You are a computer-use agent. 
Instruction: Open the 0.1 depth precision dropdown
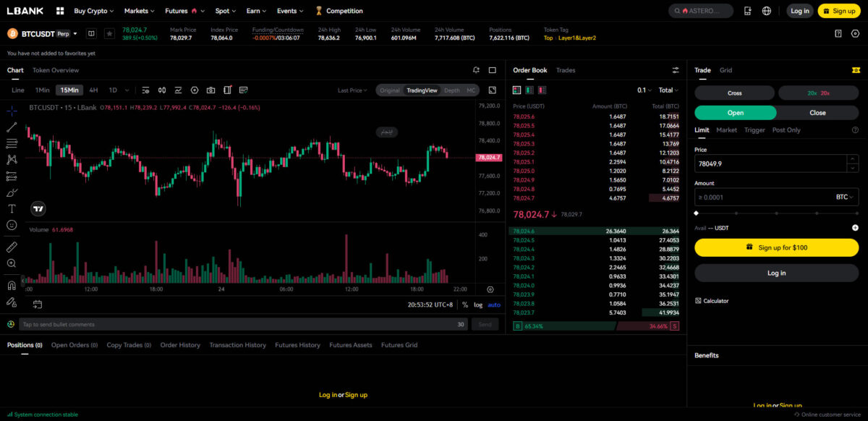tap(644, 90)
